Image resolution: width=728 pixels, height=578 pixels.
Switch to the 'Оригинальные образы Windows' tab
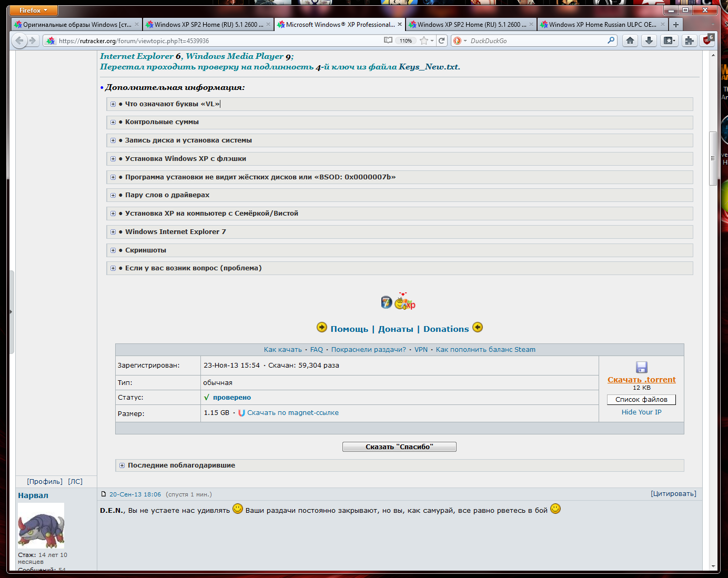[x=76, y=25]
